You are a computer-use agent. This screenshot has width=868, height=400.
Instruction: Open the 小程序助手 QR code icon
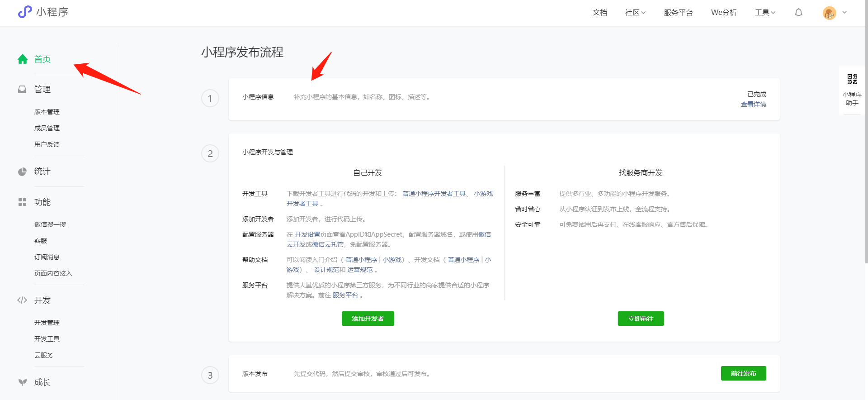point(852,79)
